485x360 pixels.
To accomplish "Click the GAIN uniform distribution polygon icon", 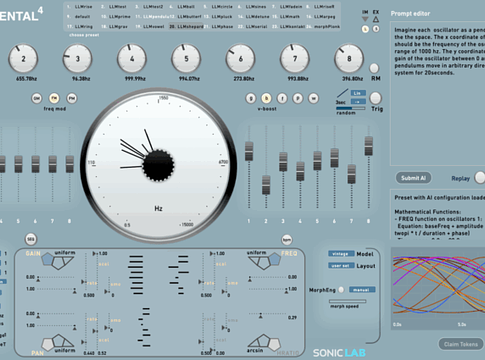I will pyautogui.click(x=58, y=261).
